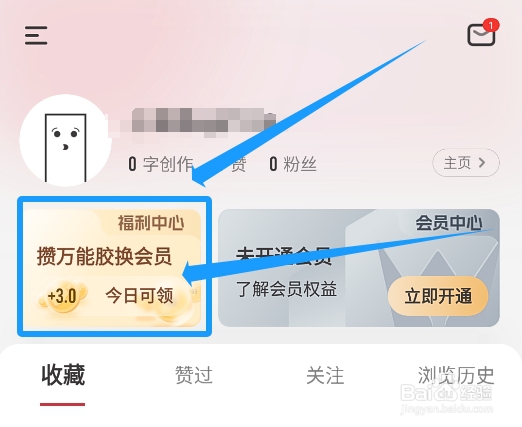The width and height of the screenshot is (522, 427).
Task: Tap the profile avatar picture
Action: click(x=65, y=140)
